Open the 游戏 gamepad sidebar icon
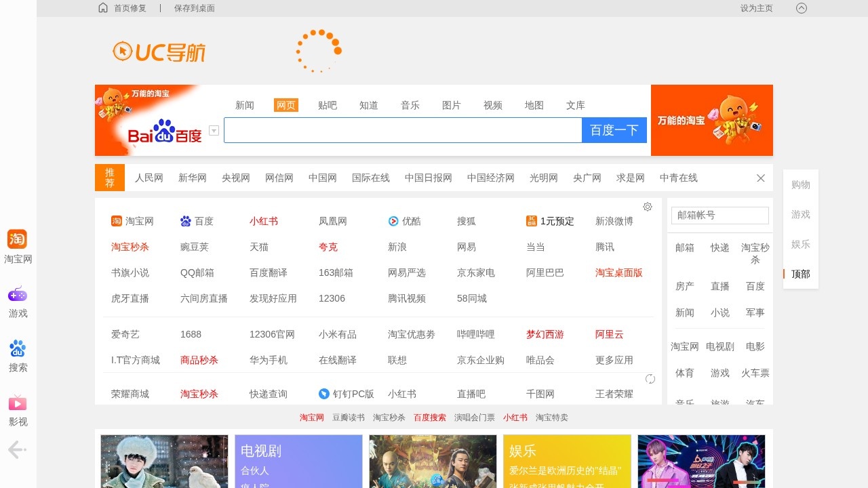 point(17,294)
